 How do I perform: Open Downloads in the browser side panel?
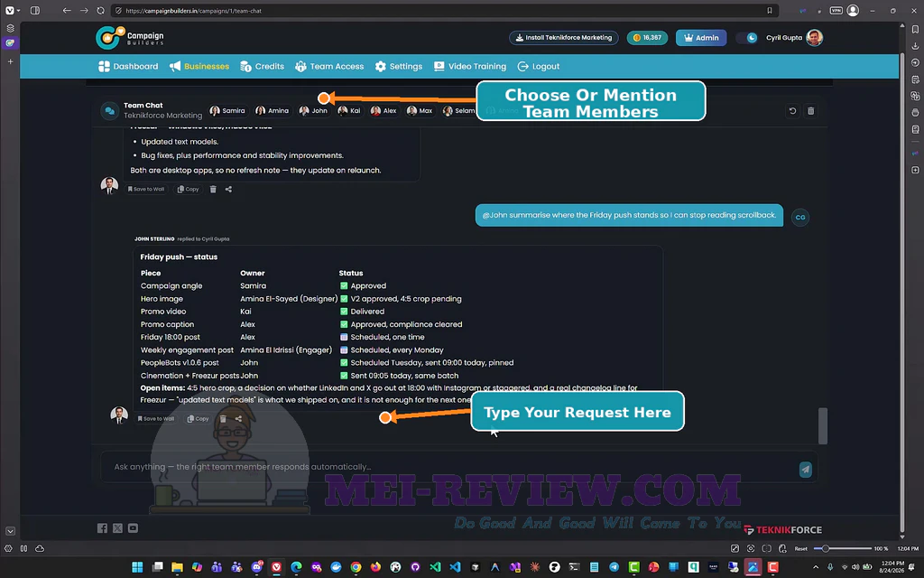point(915,45)
